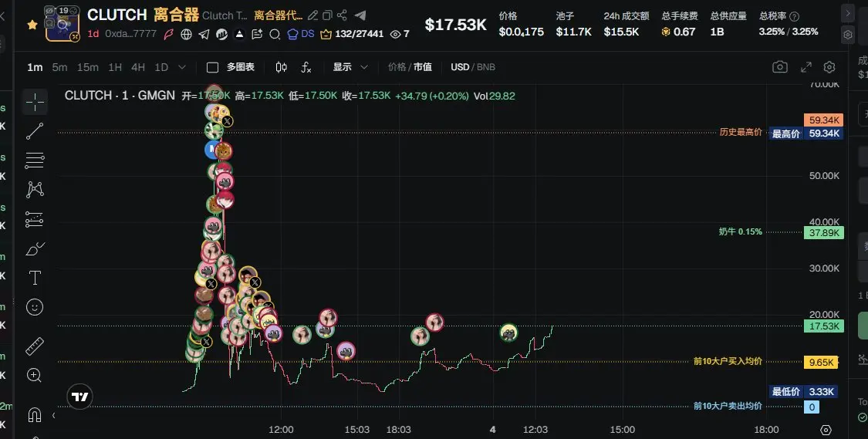868x439 pixels.
Task: Open the settings gear below the chevron
Action: point(847,34)
